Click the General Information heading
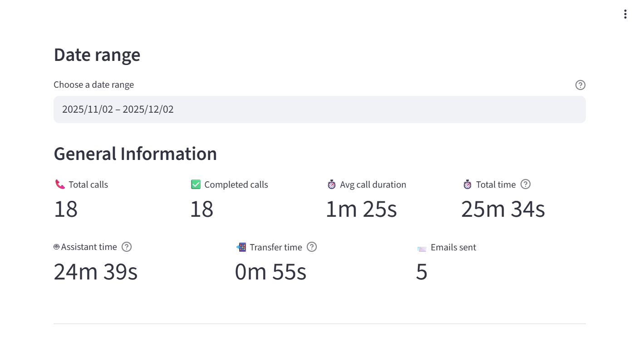Viewport: 644px width, 354px height. point(135,154)
